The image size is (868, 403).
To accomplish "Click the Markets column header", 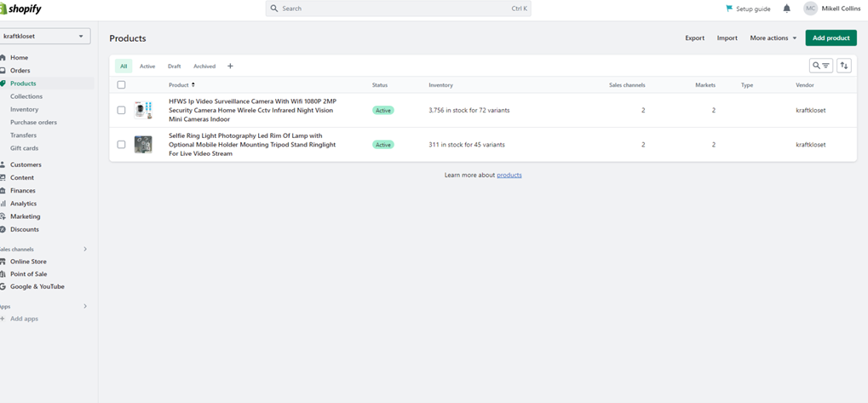I will [705, 85].
